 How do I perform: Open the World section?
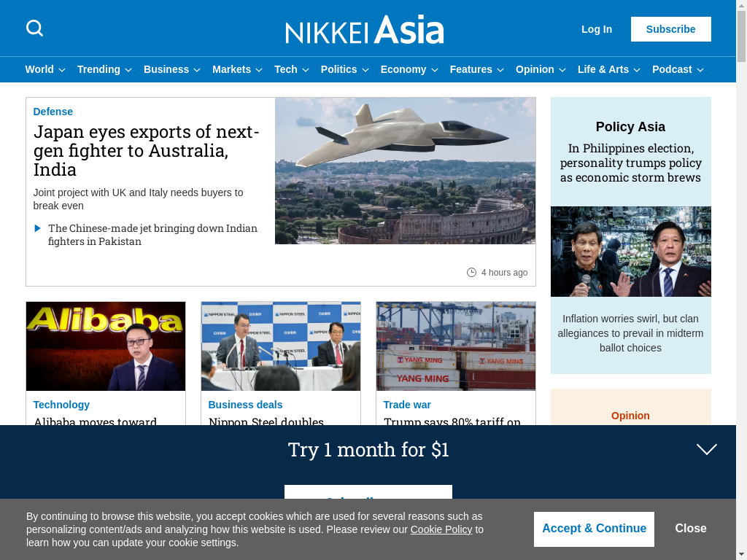(x=39, y=69)
